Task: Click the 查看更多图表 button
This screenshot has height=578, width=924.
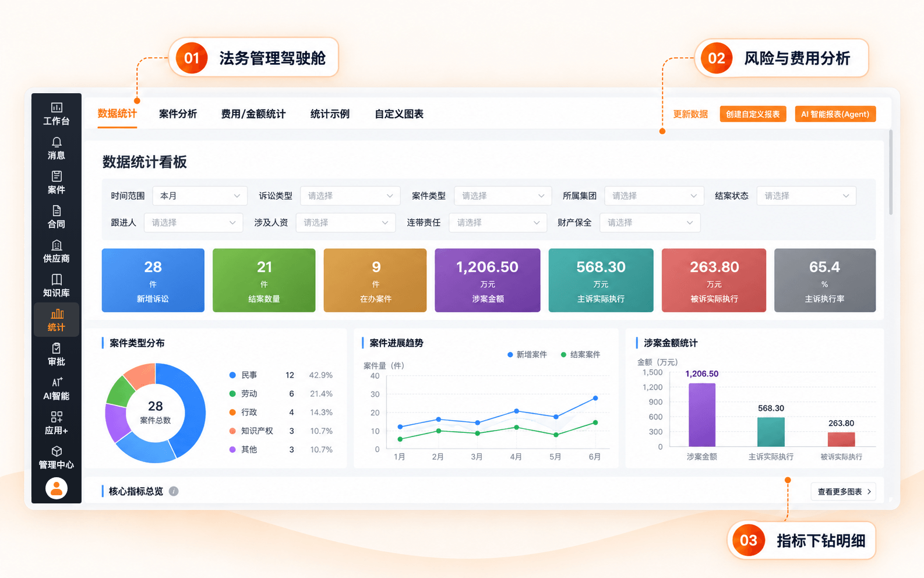Action: pyautogui.click(x=844, y=492)
